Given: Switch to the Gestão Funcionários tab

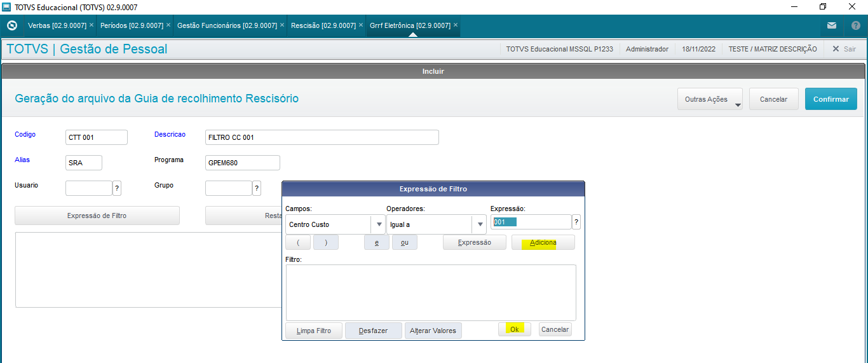Looking at the screenshot, I should point(227,25).
